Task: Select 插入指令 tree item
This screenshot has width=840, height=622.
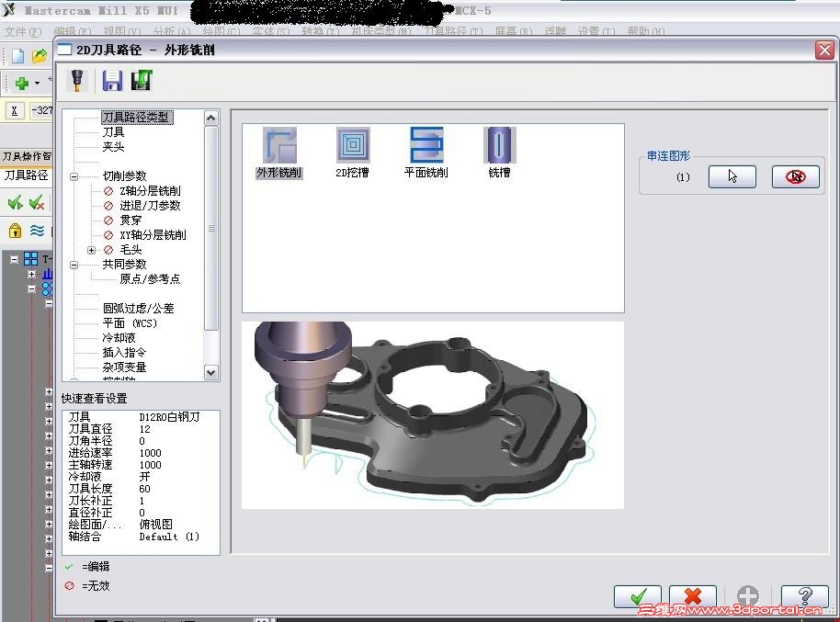Action: pyautogui.click(x=124, y=353)
